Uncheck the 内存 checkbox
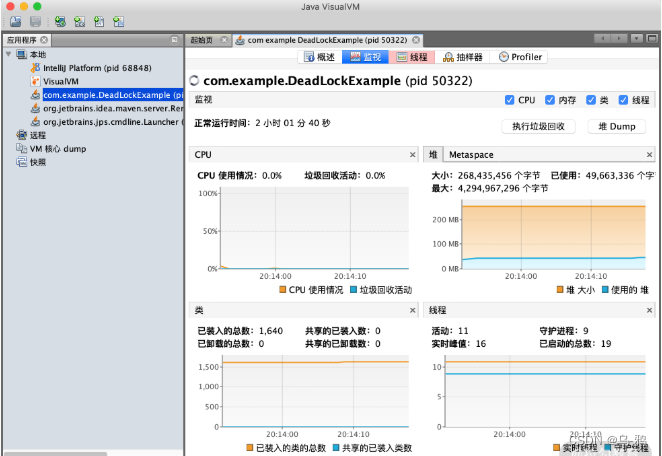662x456 pixels. [x=550, y=100]
